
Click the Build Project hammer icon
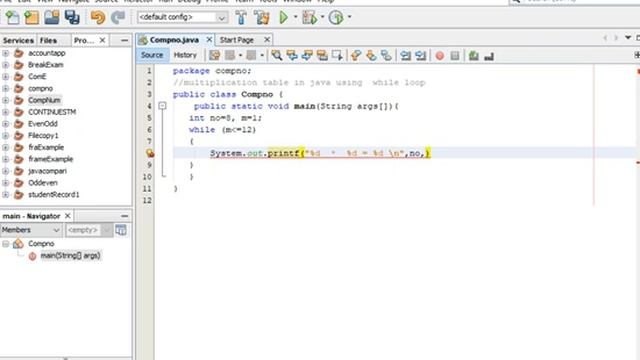241,17
